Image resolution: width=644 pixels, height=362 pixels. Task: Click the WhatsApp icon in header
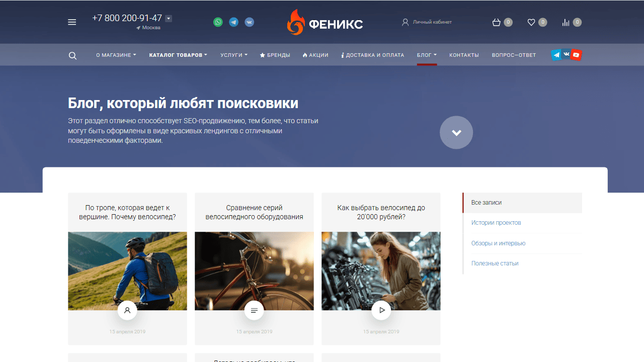tap(218, 22)
